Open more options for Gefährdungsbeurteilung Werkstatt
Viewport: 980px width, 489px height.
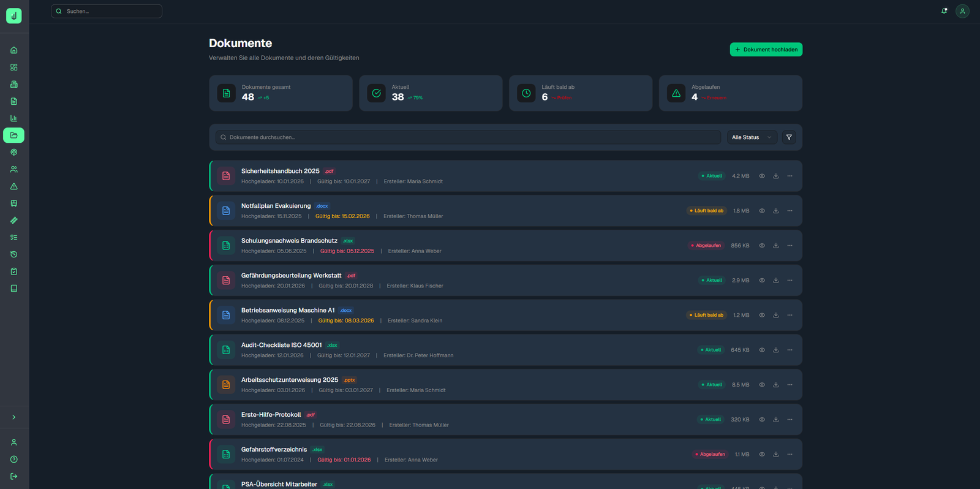click(790, 281)
